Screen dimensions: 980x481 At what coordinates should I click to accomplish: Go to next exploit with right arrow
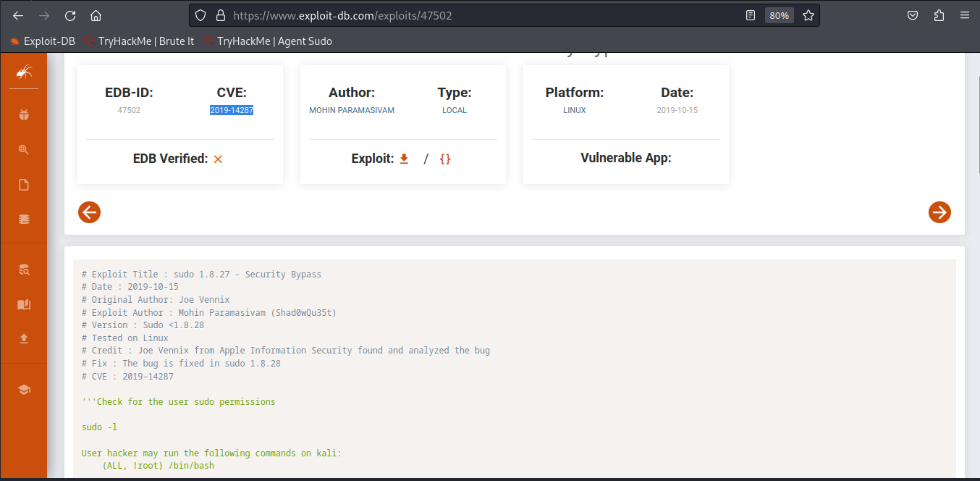(x=939, y=212)
